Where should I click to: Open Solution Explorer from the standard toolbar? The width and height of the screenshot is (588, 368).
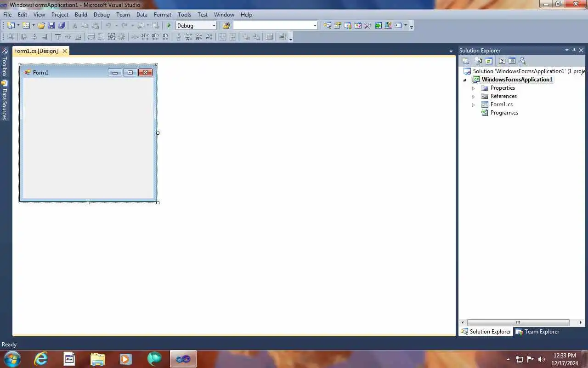point(327,25)
